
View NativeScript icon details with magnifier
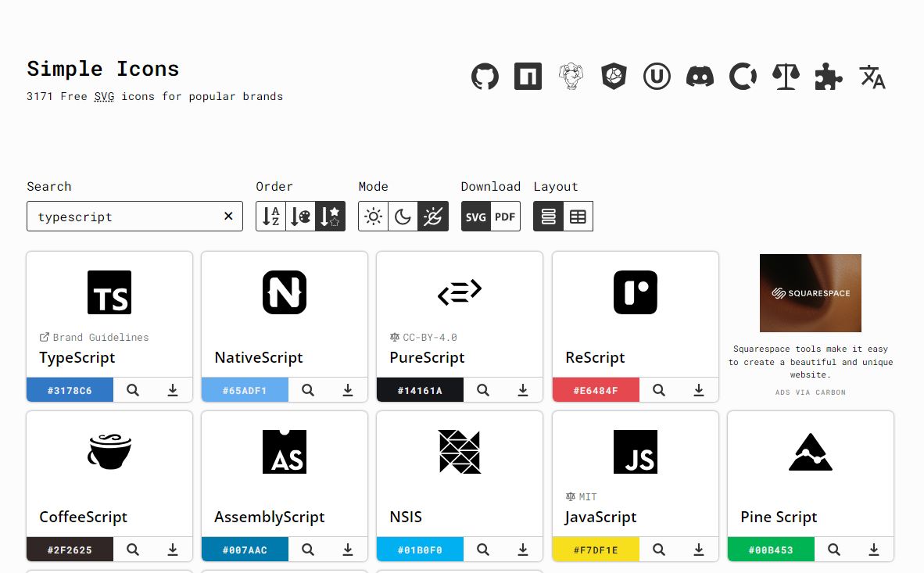click(x=308, y=390)
